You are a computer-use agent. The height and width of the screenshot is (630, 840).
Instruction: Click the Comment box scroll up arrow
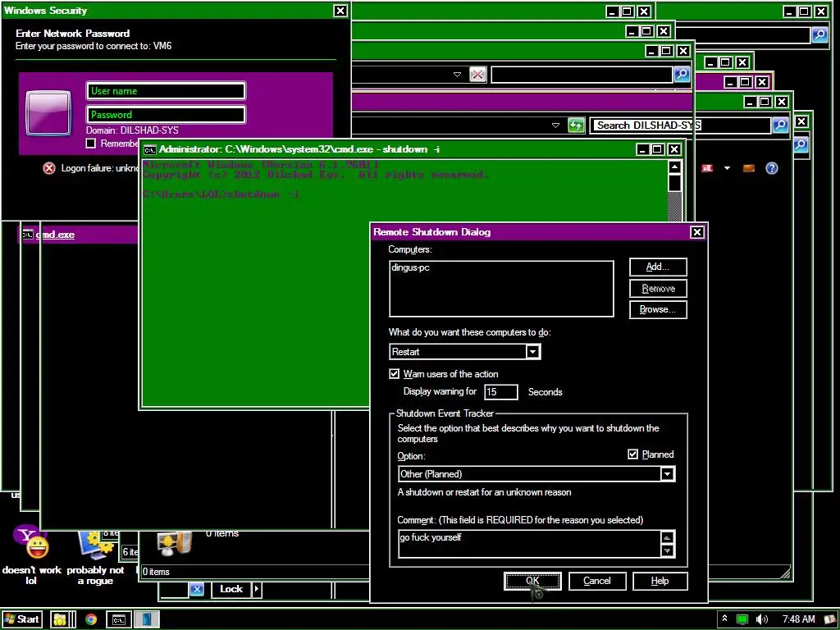pos(668,538)
